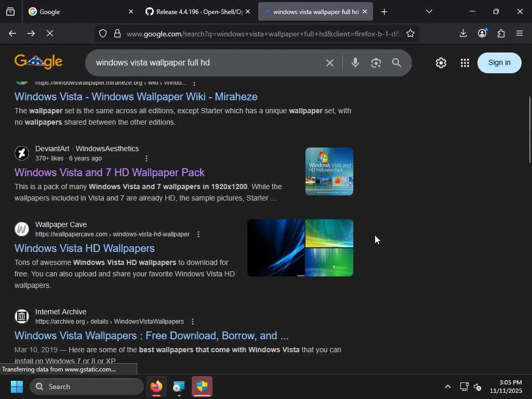This screenshot has height=399, width=532.
Task: Click the Firefox address bar
Action: coord(263,34)
